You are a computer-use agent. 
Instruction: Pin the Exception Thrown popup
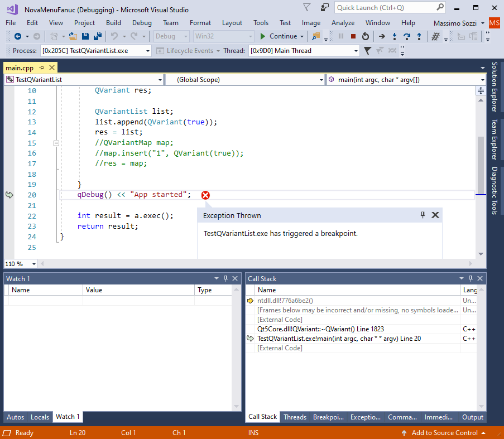pos(423,215)
